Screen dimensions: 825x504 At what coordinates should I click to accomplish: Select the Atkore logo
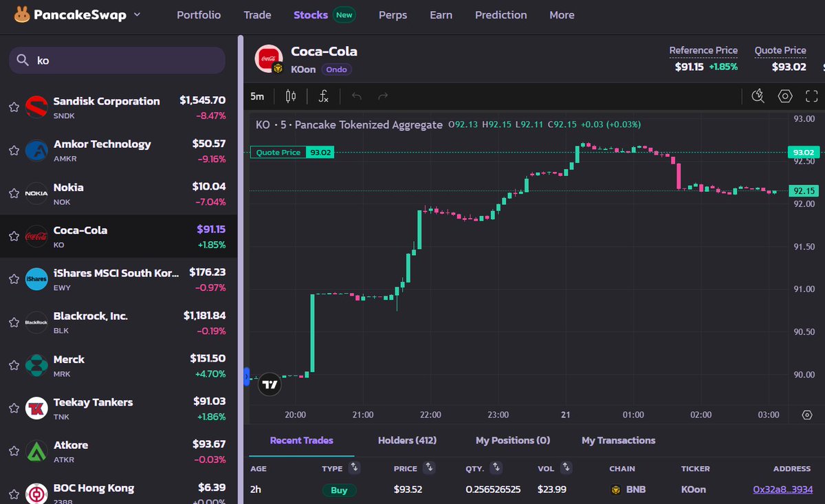(x=36, y=451)
